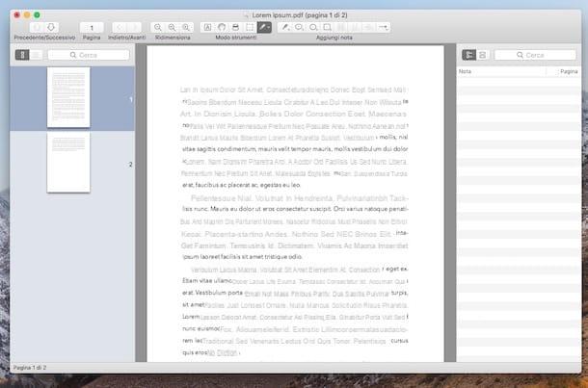Click the 'Indietro/Avanti' toolbar label

(126, 38)
